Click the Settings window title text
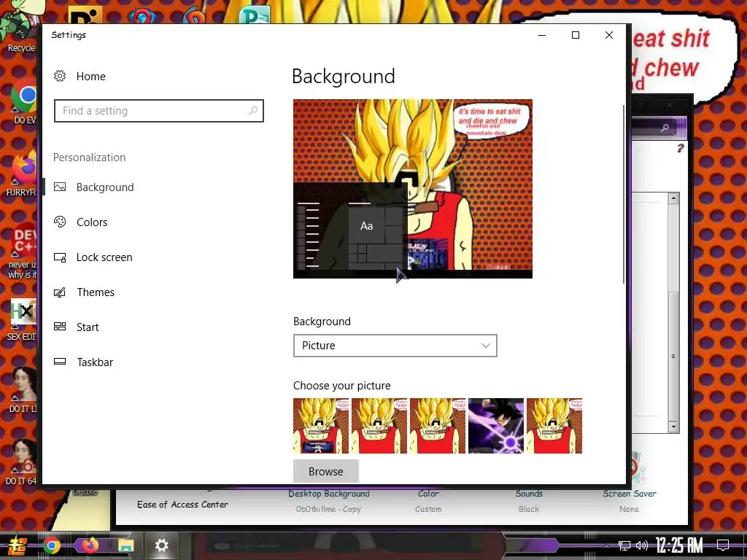Image resolution: width=747 pixels, height=560 pixels. click(69, 35)
